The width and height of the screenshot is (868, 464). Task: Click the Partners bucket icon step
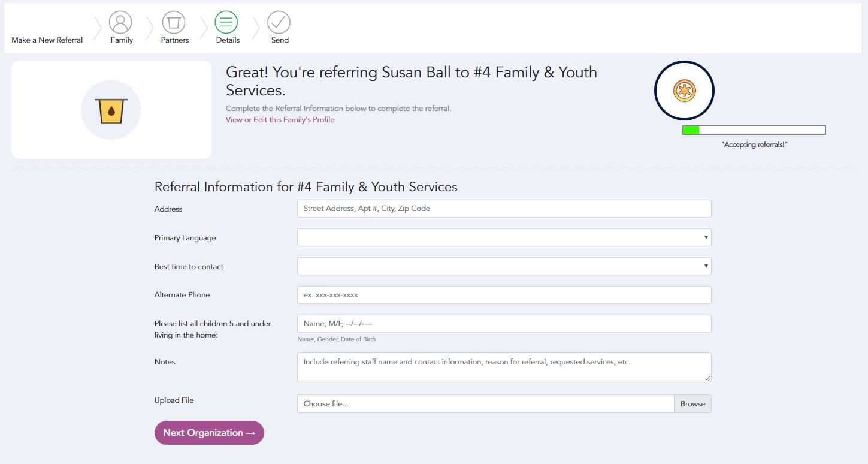click(x=174, y=23)
